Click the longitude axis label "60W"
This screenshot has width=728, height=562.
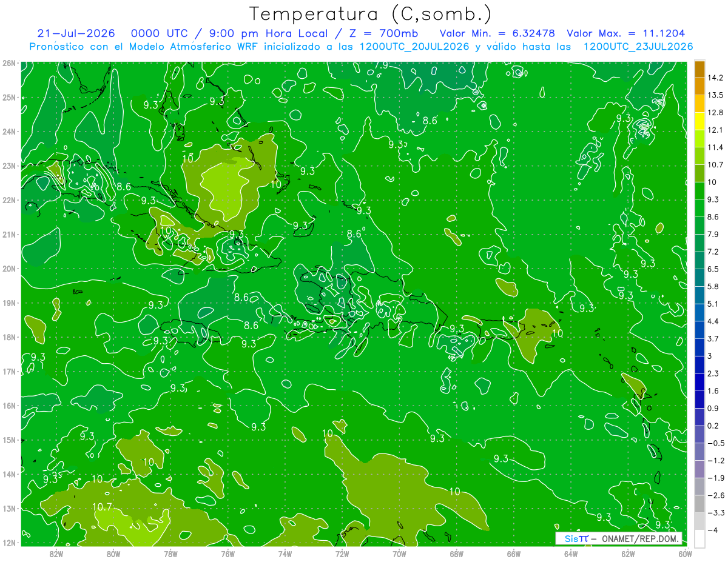(685, 554)
